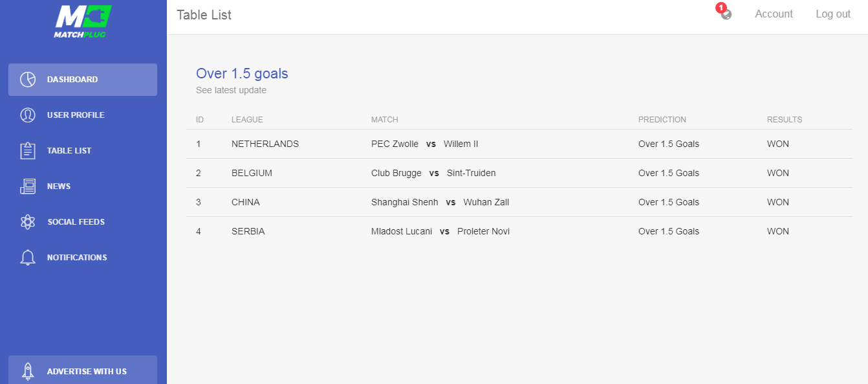Open the Account menu
The image size is (868, 384).
point(774,14)
